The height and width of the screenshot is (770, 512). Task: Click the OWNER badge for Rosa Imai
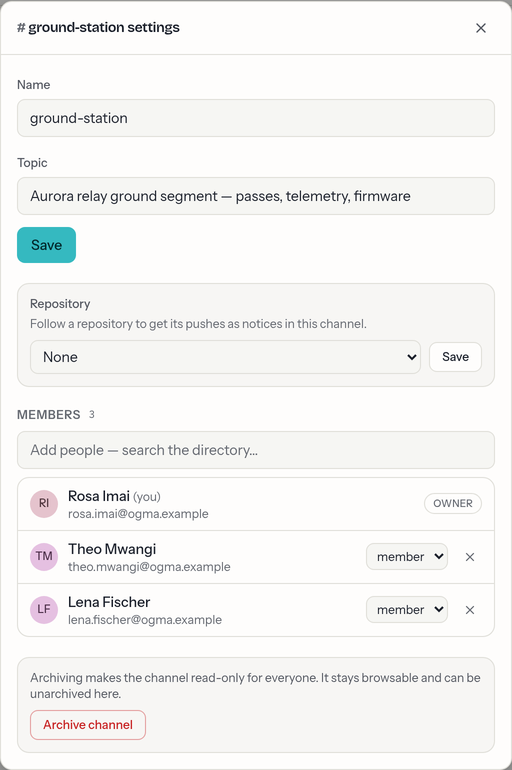[x=453, y=504]
